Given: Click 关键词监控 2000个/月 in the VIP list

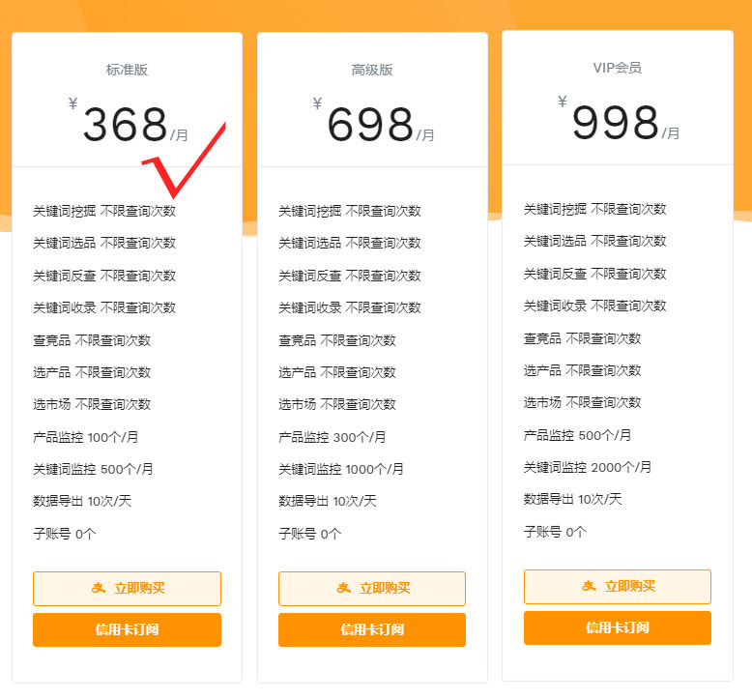Looking at the screenshot, I should (x=588, y=467).
